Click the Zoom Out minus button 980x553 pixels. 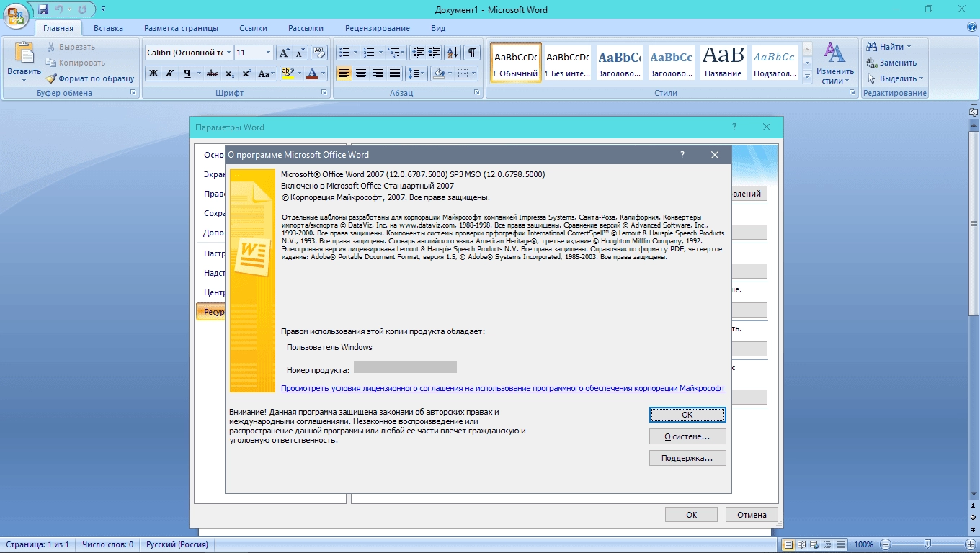coord(886,544)
